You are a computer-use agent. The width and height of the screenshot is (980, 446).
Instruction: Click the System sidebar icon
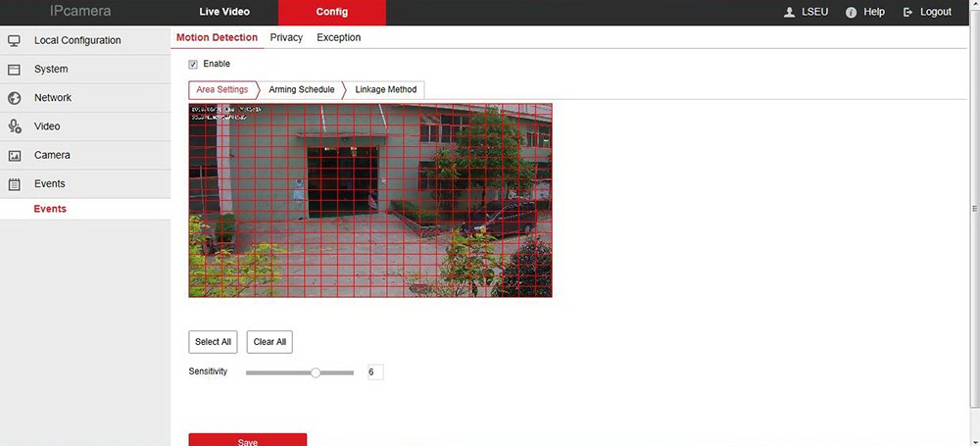15,70
